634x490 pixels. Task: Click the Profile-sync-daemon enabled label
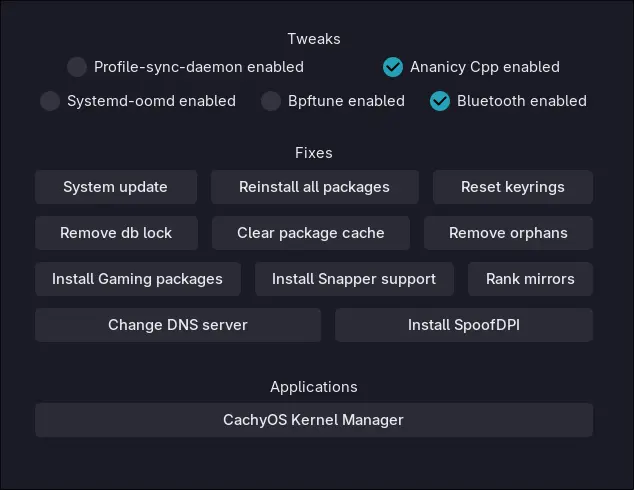tap(199, 67)
